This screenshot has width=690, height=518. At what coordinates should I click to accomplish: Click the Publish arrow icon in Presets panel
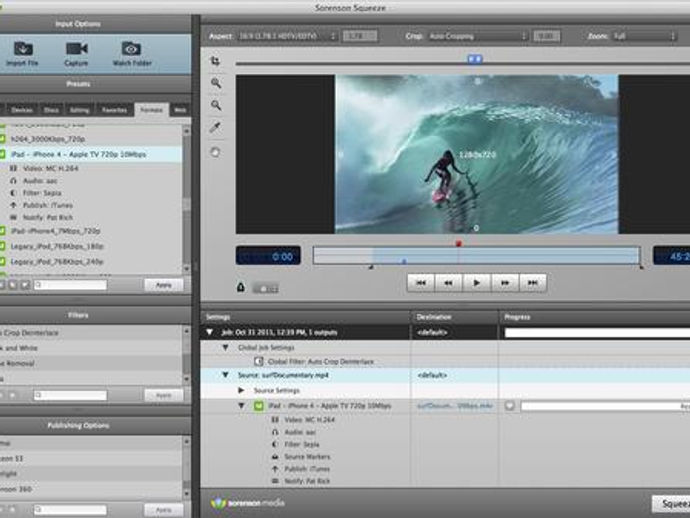point(14,205)
